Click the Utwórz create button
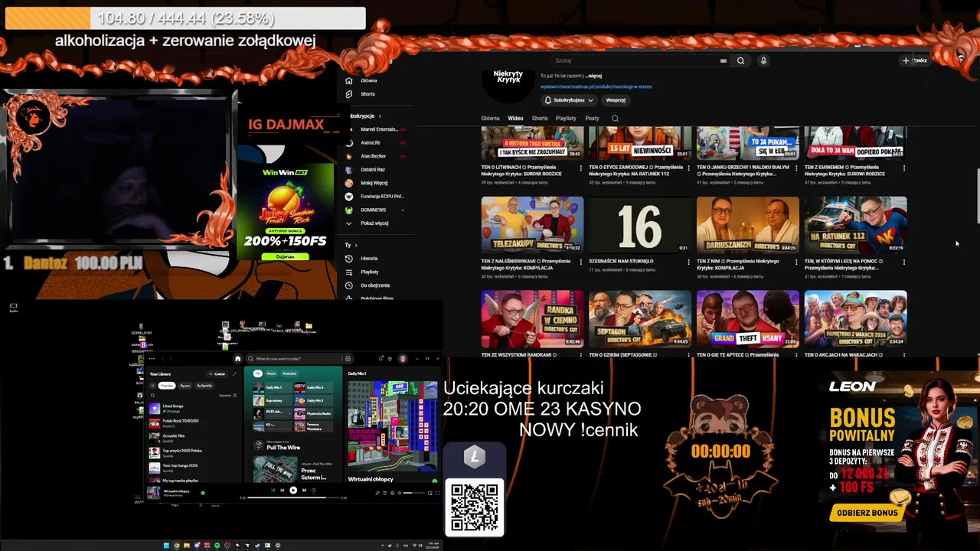This screenshot has height=551, width=980. (x=915, y=60)
